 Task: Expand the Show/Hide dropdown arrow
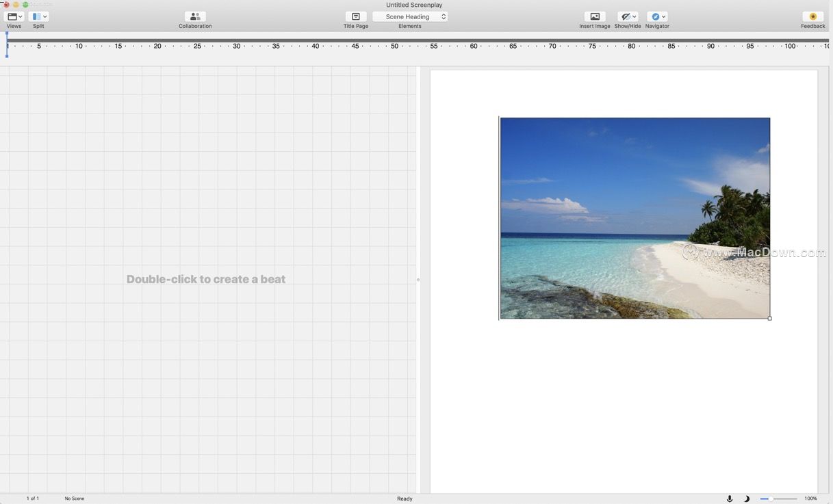[x=635, y=16]
